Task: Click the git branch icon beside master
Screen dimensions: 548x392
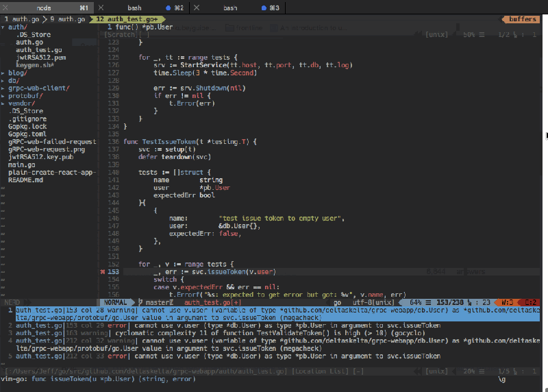Action: click(x=140, y=302)
